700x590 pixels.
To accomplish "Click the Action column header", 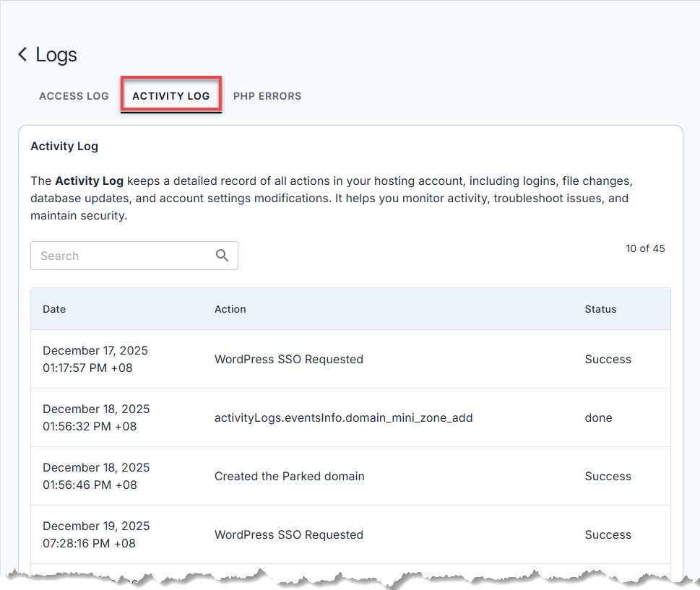I will tap(230, 309).
